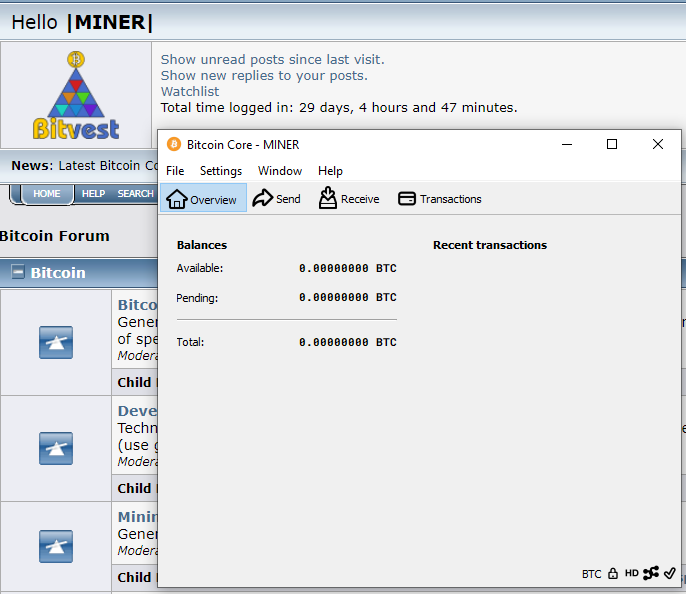Open the File menu
Image resolution: width=686 pixels, height=594 pixels.
175,171
